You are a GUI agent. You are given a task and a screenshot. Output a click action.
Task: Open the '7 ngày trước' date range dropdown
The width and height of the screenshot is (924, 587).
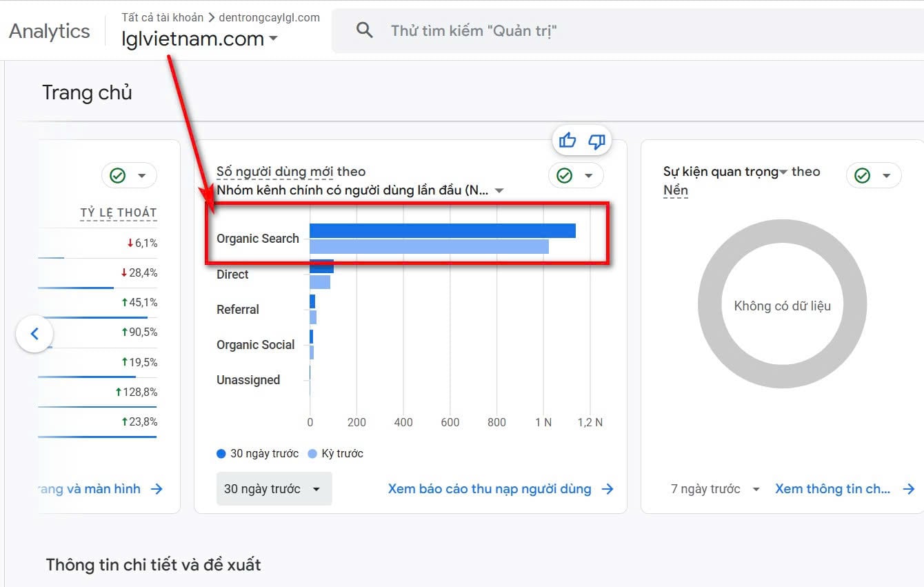715,489
